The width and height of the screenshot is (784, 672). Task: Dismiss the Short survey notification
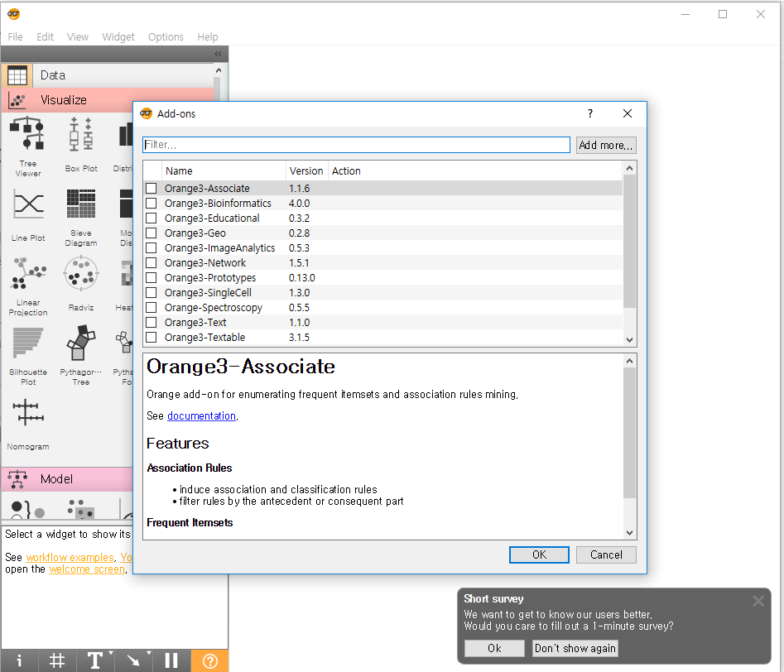point(758,601)
